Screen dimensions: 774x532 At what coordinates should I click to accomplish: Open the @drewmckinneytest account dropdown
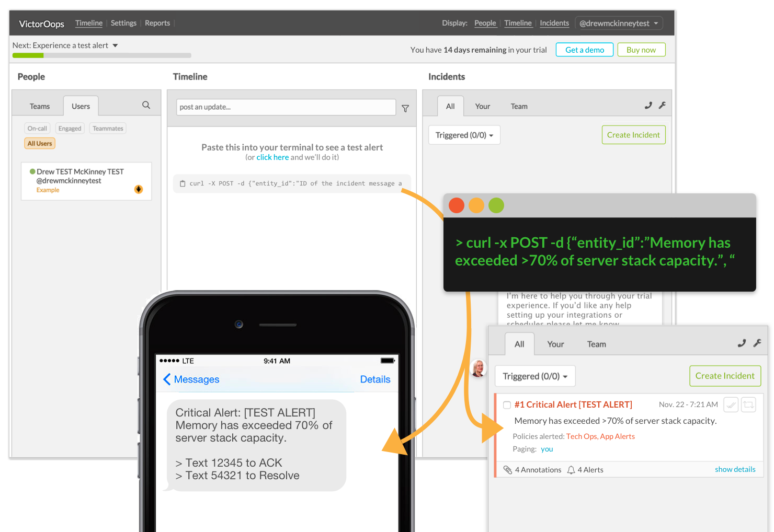pyautogui.click(x=619, y=23)
